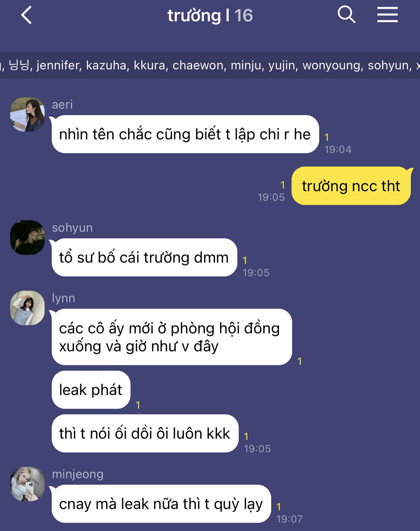
Task: Tap the sender name sohyun
Action: click(72, 228)
